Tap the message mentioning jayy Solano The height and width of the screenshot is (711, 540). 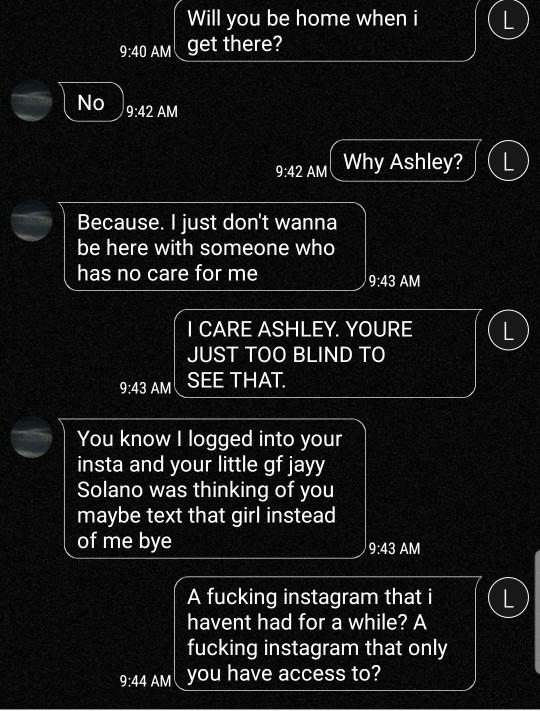pyautogui.click(x=212, y=488)
